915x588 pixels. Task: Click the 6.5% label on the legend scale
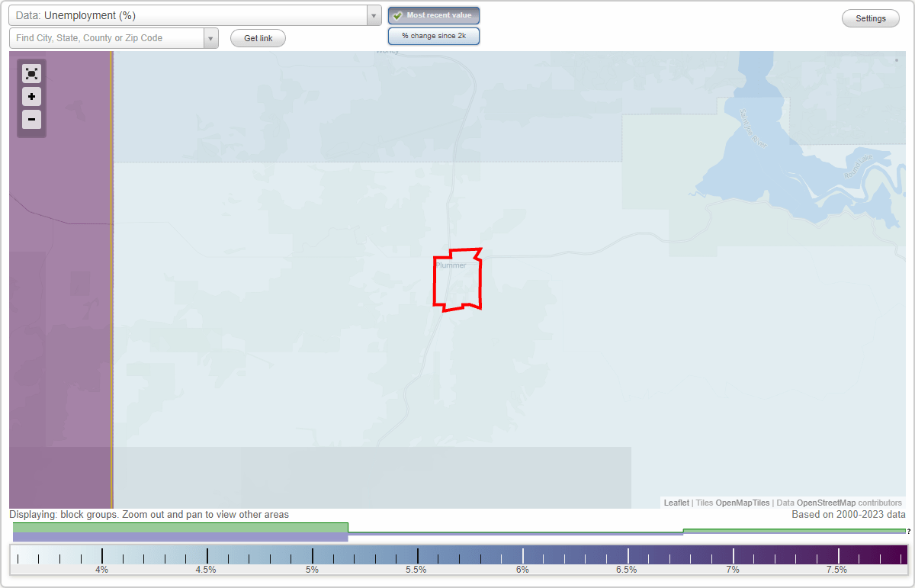[x=627, y=570]
